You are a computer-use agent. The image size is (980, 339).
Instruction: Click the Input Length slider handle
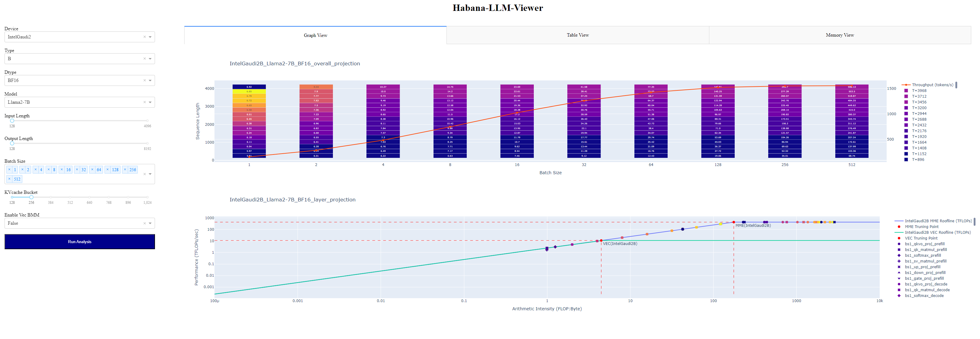click(12, 121)
